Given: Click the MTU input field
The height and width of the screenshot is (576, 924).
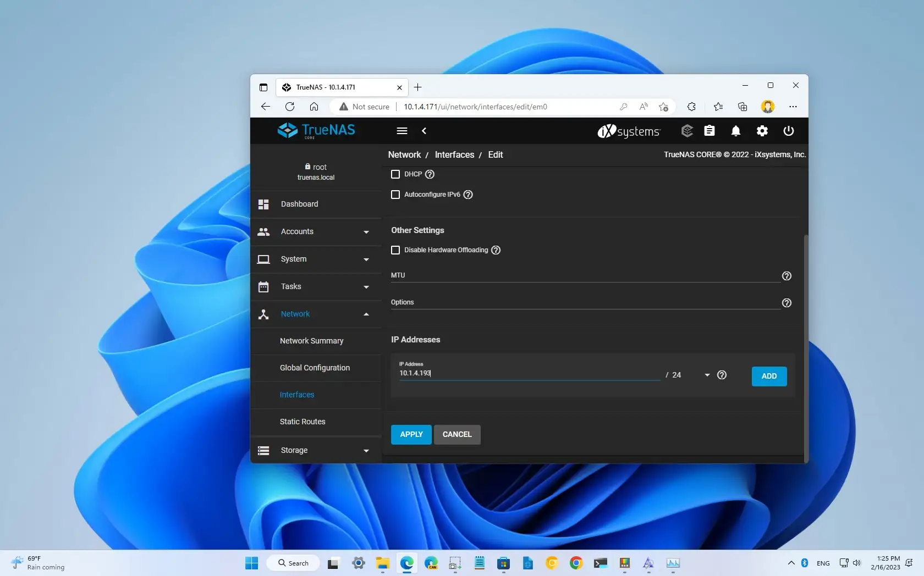Looking at the screenshot, I should pyautogui.click(x=585, y=276).
